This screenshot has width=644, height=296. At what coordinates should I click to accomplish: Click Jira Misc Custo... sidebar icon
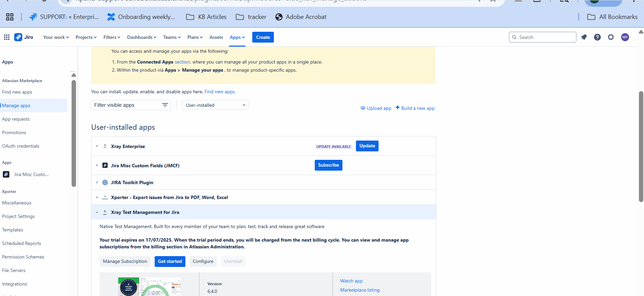[x=6, y=174]
